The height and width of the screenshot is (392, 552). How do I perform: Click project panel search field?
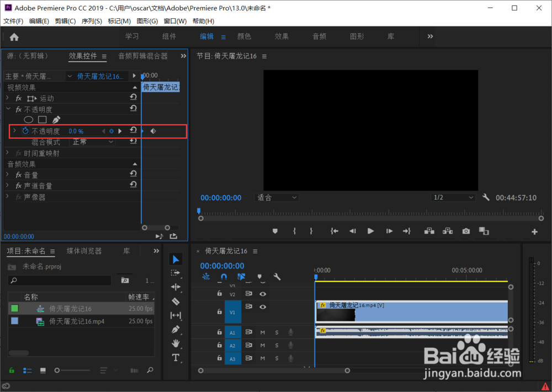[60, 280]
